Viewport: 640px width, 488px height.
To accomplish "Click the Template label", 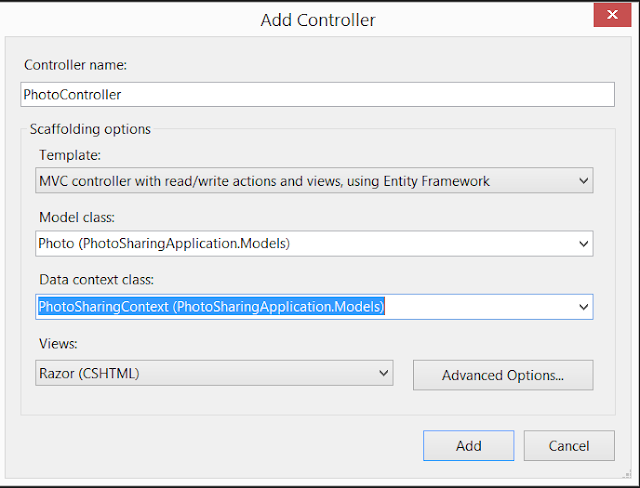I will (x=70, y=155).
